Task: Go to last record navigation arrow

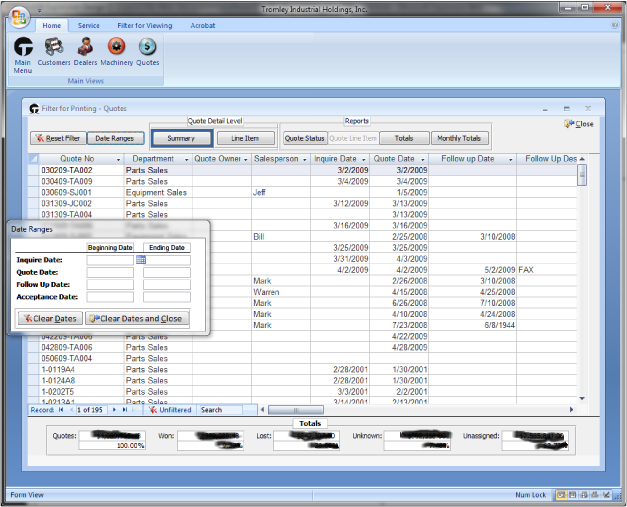Action: [x=125, y=410]
